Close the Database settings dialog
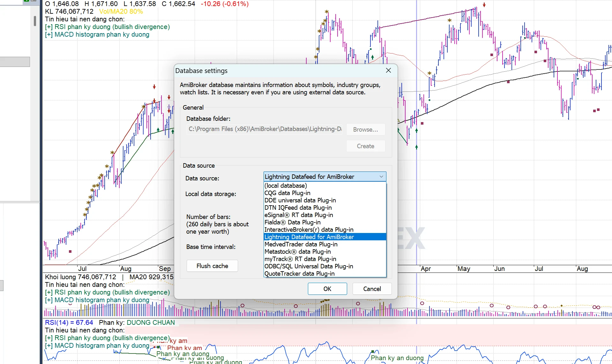612x364 pixels. tap(388, 70)
